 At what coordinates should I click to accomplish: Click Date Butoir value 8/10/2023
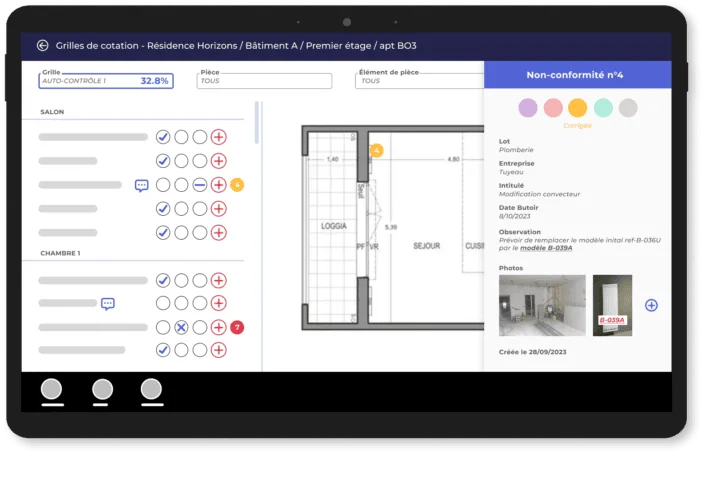point(515,216)
